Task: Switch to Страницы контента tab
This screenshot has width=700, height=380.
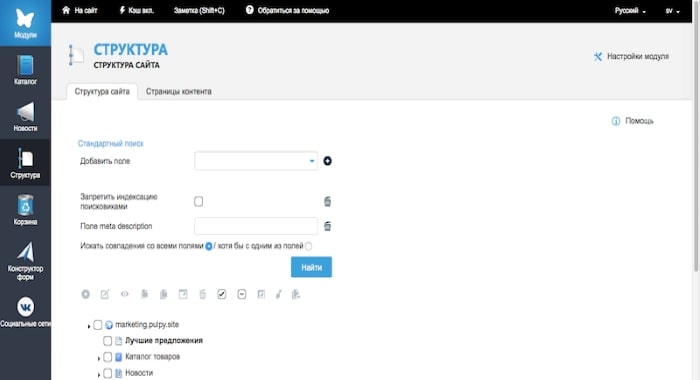Action: pyautogui.click(x=179, y=92)
